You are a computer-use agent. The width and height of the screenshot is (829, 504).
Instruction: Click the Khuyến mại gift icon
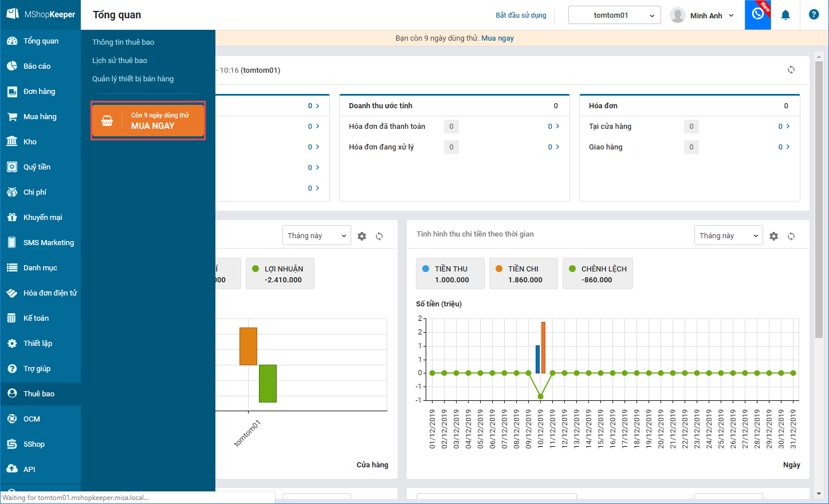tap(11, 217)
